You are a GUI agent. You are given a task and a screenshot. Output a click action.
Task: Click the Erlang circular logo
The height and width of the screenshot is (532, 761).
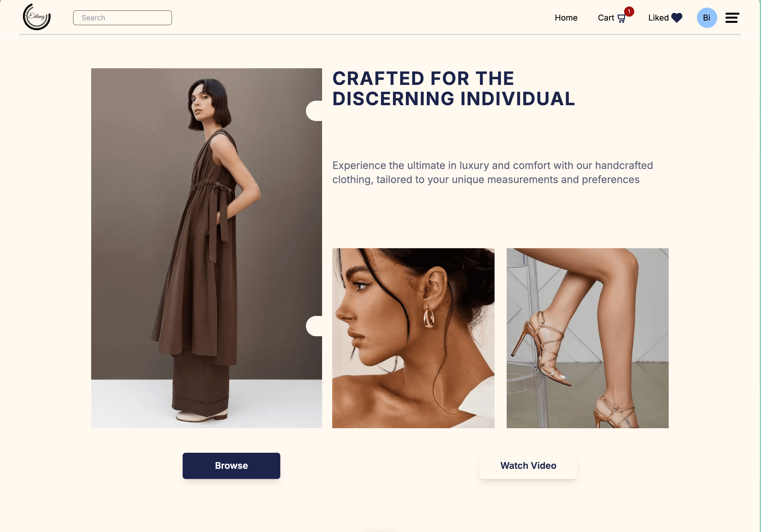tap(36, 17)
